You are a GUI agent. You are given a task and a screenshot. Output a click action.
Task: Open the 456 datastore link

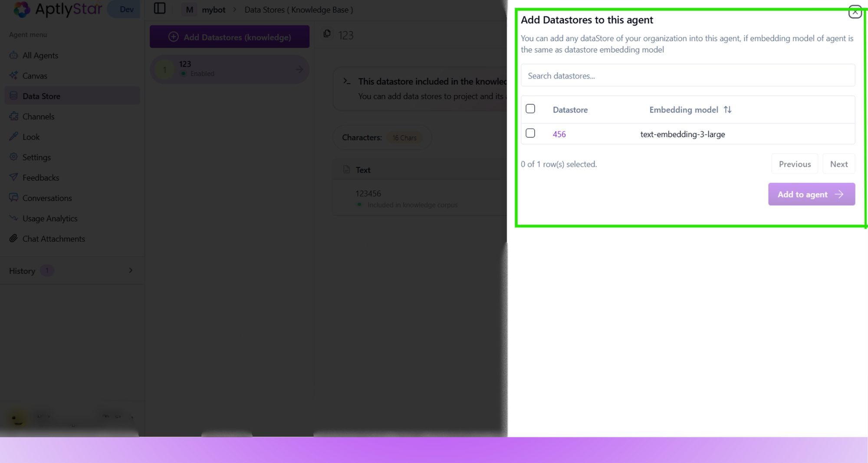coord(559,134)
